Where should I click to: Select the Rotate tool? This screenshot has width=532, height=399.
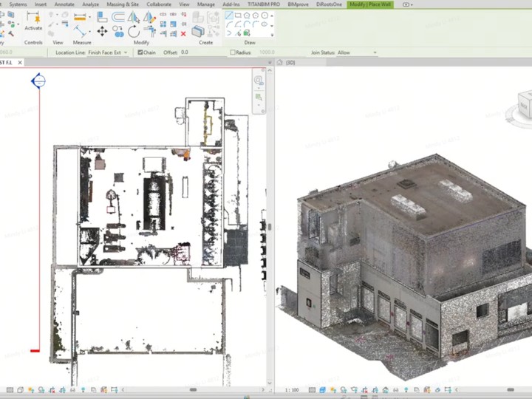(x=134, y=32)
